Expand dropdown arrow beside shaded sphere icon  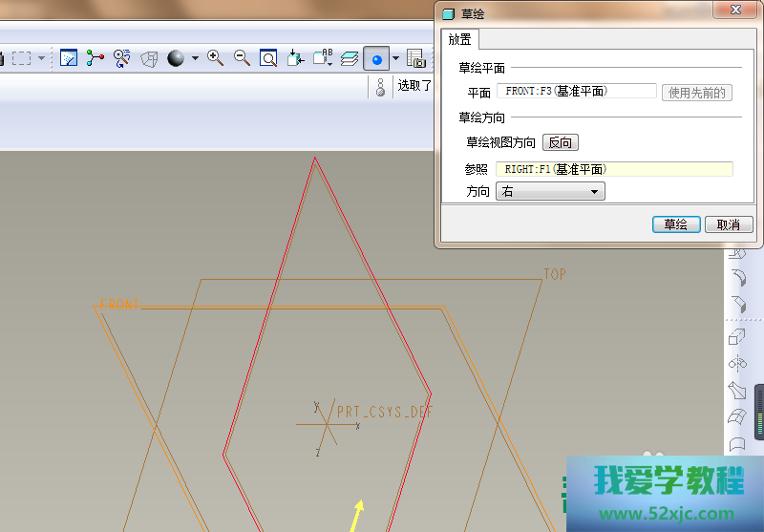coord(195,58)
